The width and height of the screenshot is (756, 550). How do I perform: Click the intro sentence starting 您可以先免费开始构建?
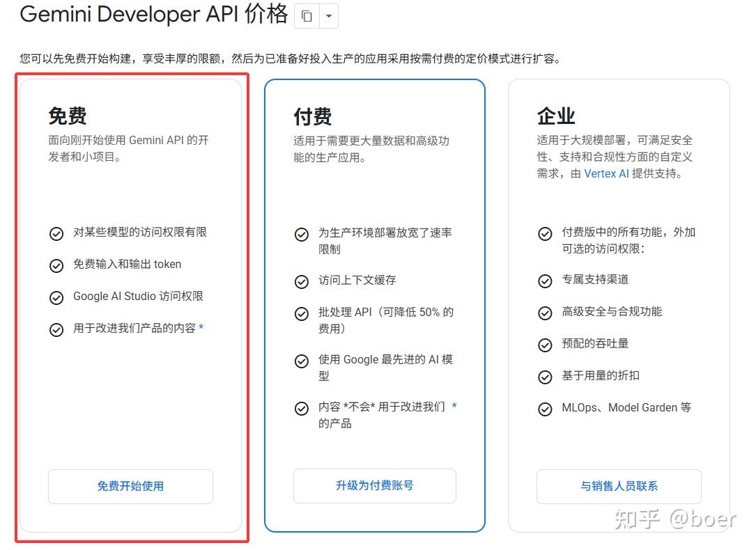[x=291, y=58]
